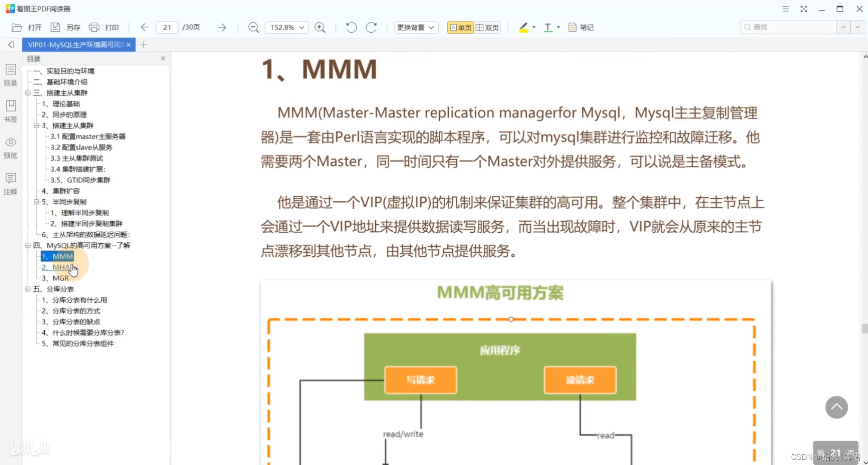Open the 笔记 notes tool
Screen dimensions: 868x465
[x=581, y=28]
